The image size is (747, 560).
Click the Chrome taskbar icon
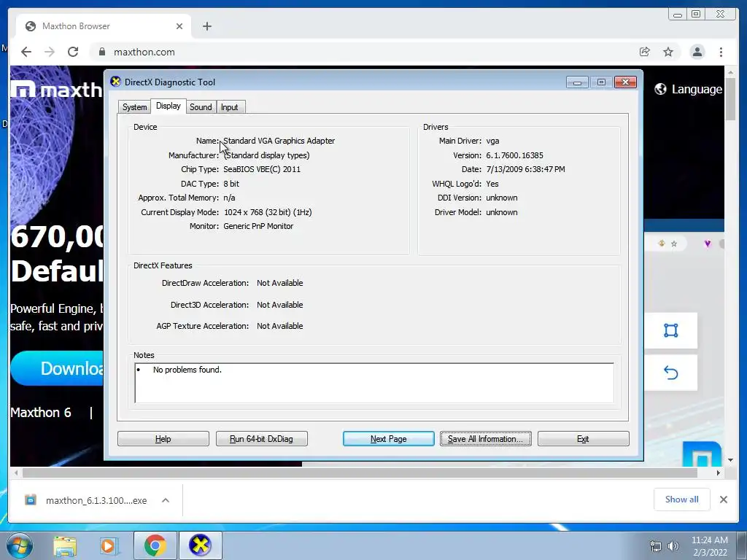point(155,545)
